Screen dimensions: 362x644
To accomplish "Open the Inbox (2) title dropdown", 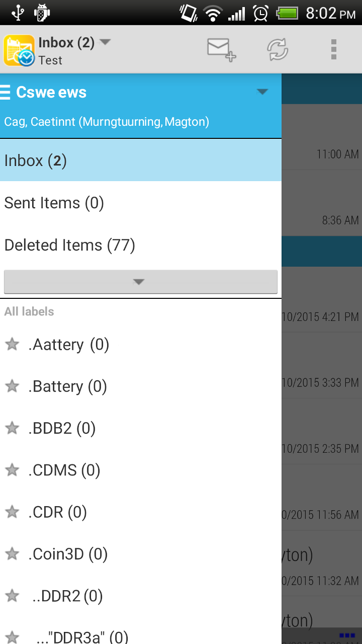I will pyautogui.click(x=105, y=42).
